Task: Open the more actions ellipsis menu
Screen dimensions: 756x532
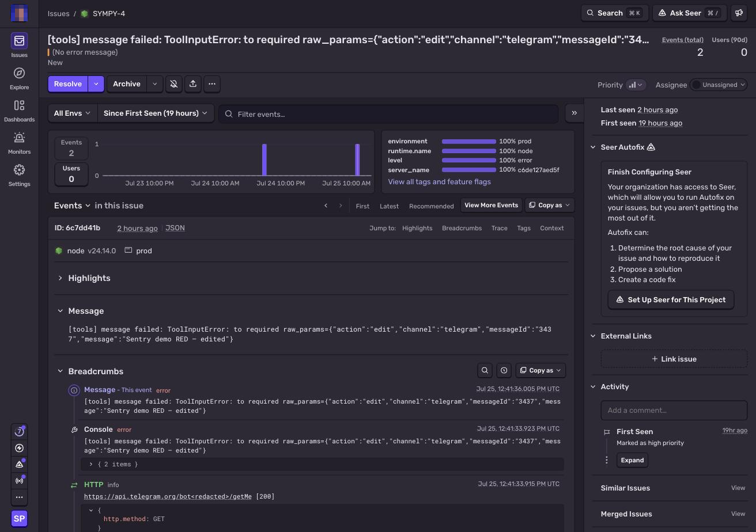Action: tap(212, 84)
